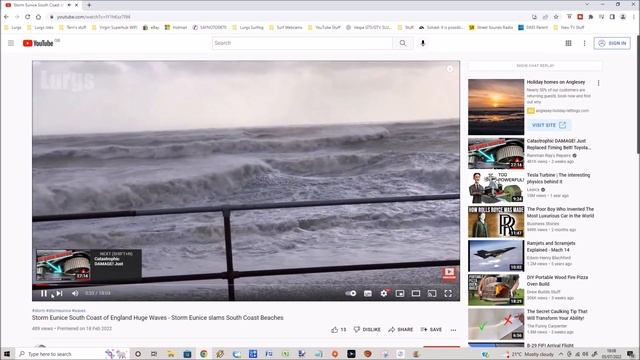This screenshot has height=360, width=640.
Task: Open options menu for Holiday homes ad
Action: click(598, 83)
